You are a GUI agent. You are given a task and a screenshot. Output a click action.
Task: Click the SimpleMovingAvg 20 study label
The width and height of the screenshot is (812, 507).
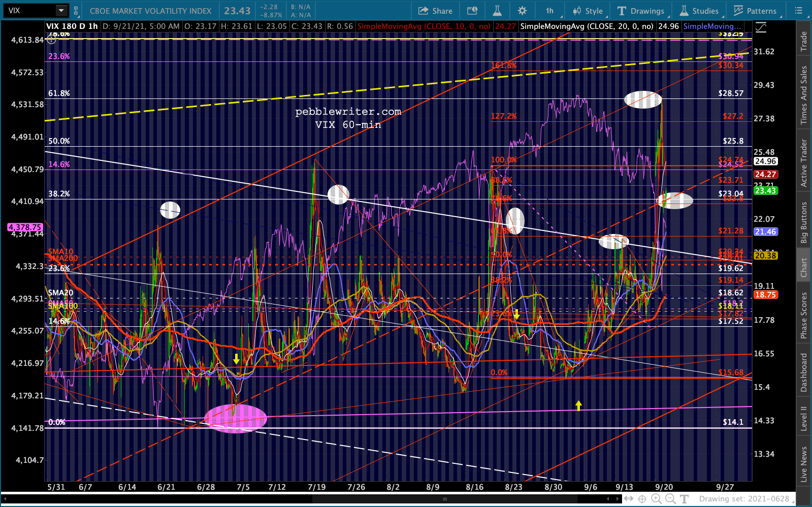pyautogui.click(x=587, y=26)
